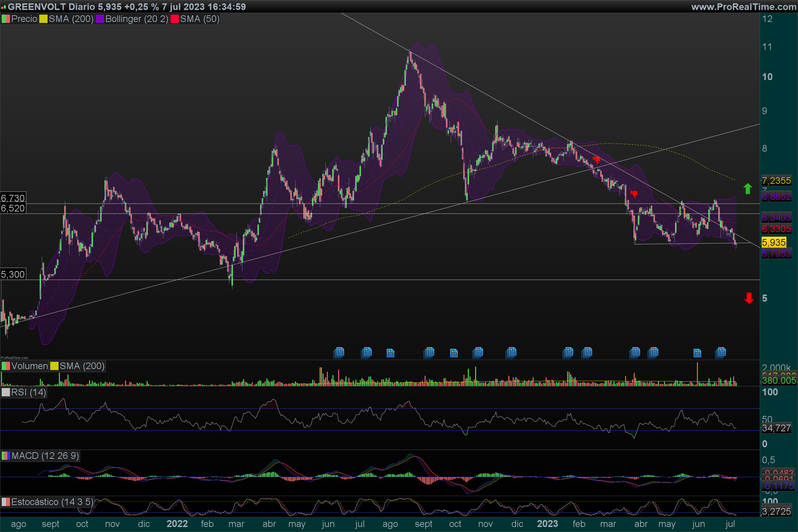The image size is (798, 532).
Task: Select the 5,300 horizontal level label
Action: [13, 274]
